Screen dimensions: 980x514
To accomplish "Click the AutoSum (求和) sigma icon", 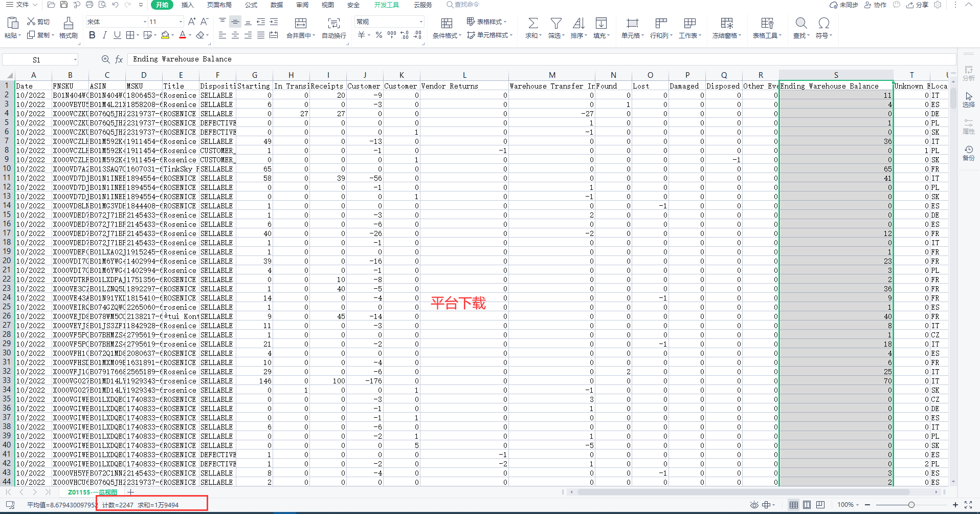I will click(x=533, y=23).
